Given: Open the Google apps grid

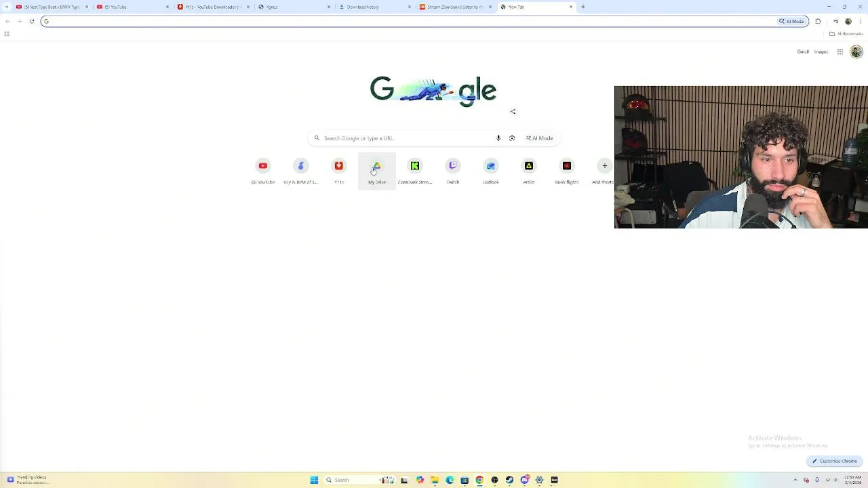Looking at the screenshot, I should pyautogui.click(x=840, y=52).
